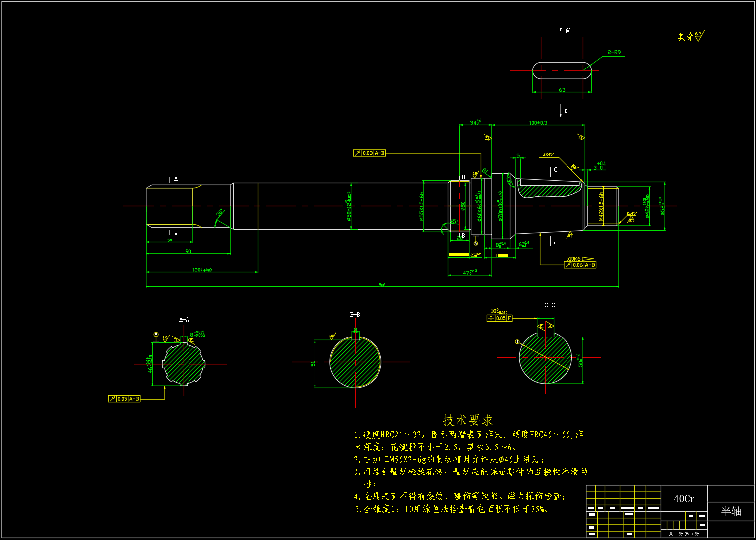Click the surface roughness symbol next to 其余
Image resolution: width=756 pixels, height=540 pixels.
pyautogui.click(x=699, y=36)
